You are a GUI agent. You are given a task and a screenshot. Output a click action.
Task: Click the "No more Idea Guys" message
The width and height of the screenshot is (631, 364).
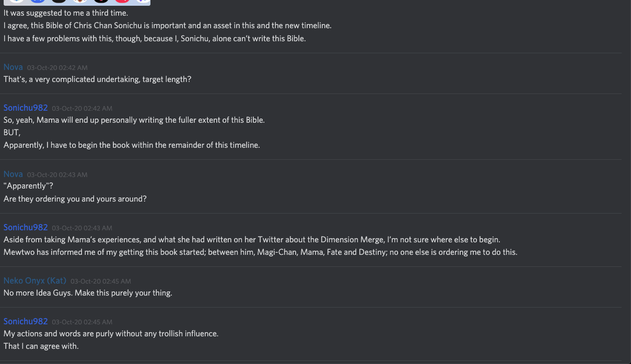88,293
